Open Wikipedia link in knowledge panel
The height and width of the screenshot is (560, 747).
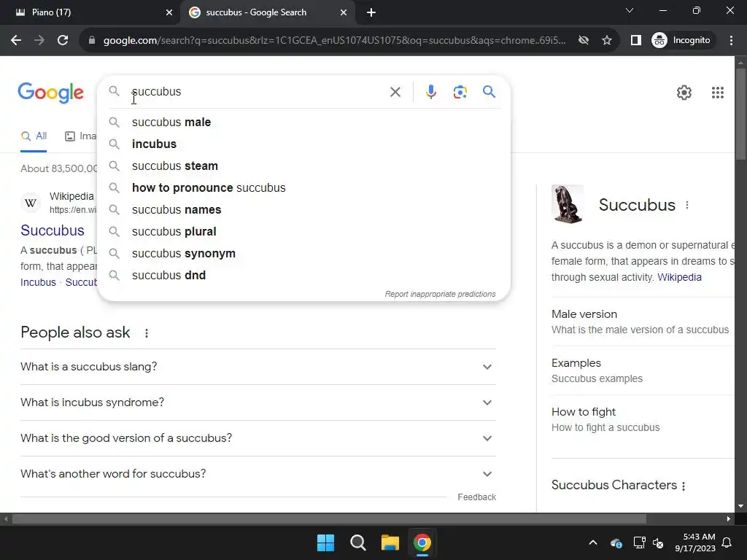[x=679, y=277]
